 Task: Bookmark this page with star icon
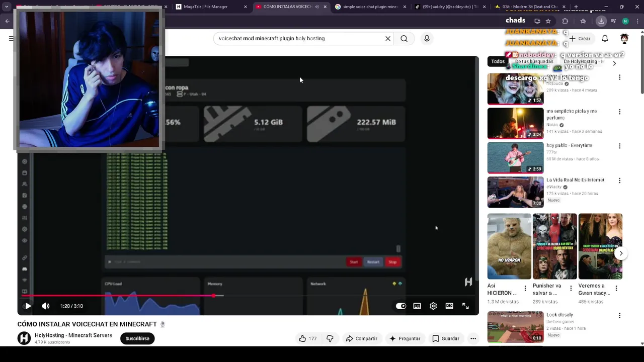(548, 21)
